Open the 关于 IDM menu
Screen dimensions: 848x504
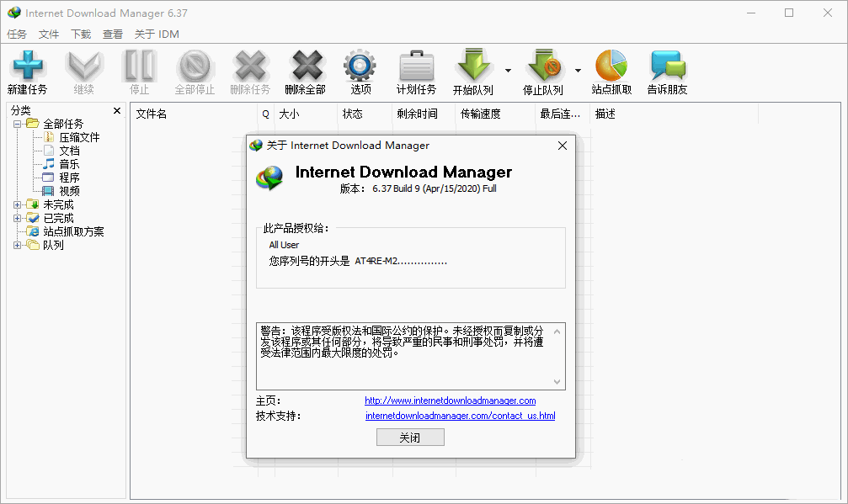[157, 34]
